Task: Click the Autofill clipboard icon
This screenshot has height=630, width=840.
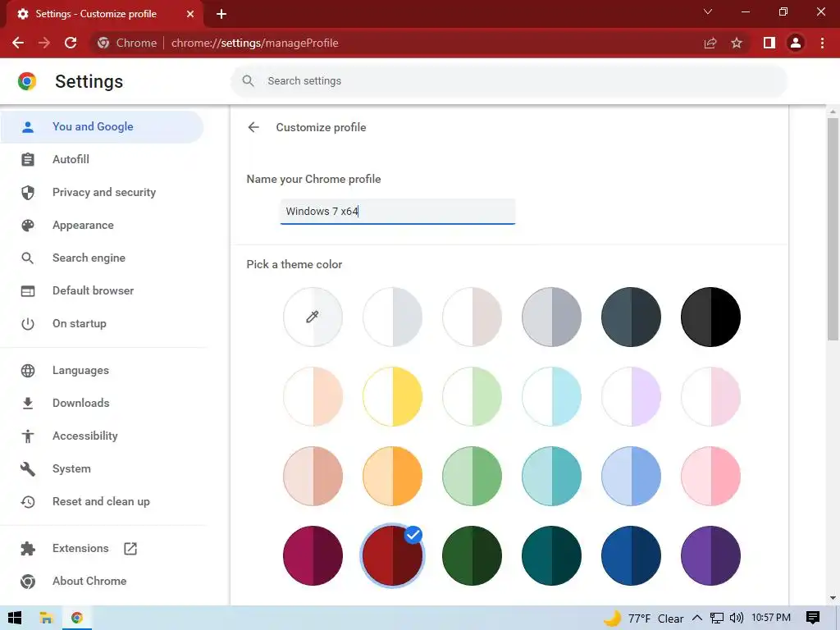Action: (x=28, y=160)
